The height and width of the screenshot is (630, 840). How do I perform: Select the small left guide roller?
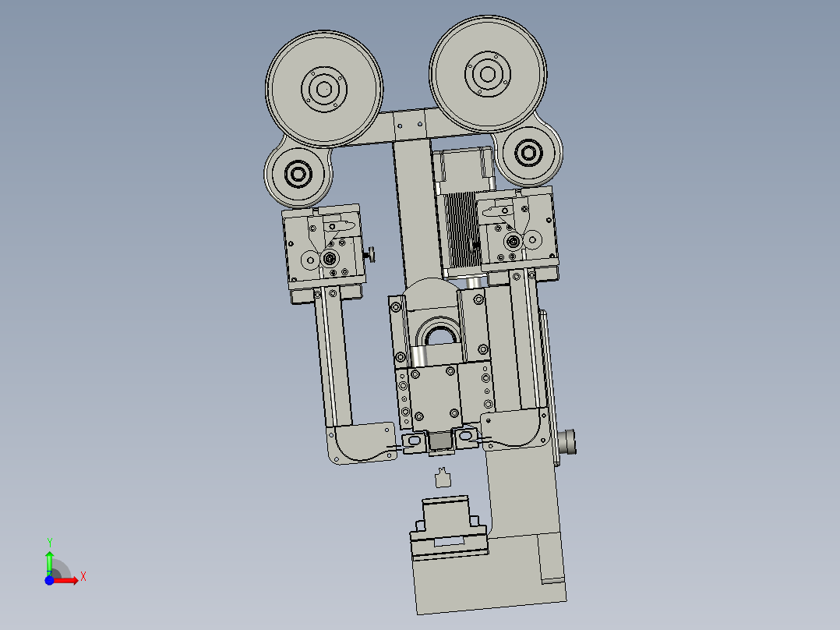298,174
